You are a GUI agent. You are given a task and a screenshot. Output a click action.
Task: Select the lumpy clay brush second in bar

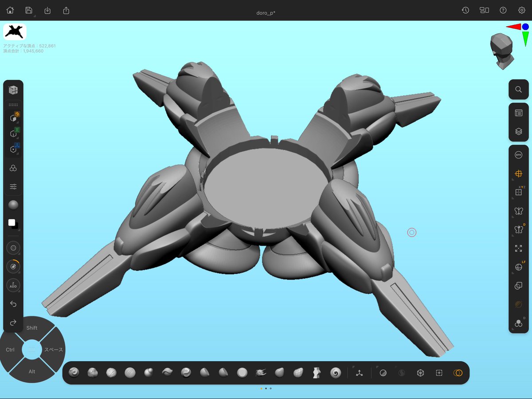coord(93,373)
